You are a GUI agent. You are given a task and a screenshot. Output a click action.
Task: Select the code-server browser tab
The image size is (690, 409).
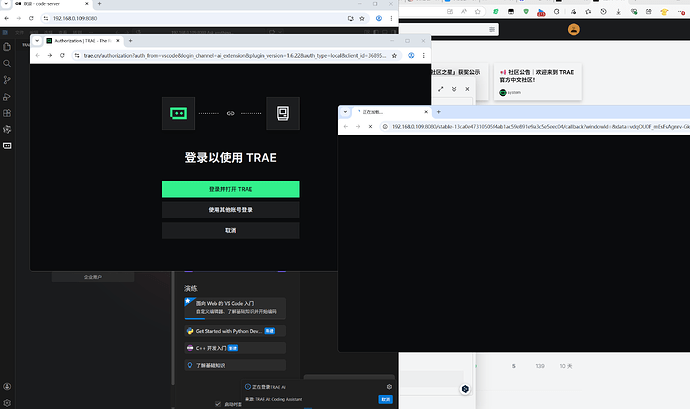(51, 4)
